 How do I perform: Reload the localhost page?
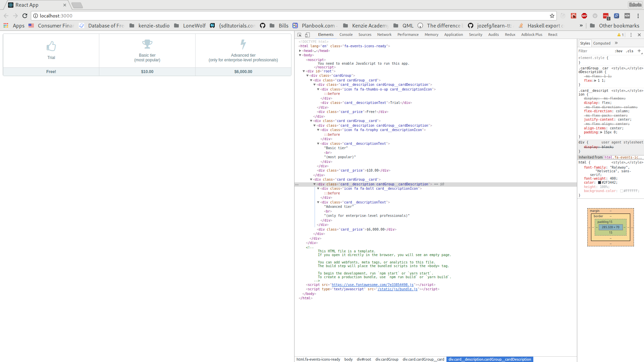pos(25,16)
